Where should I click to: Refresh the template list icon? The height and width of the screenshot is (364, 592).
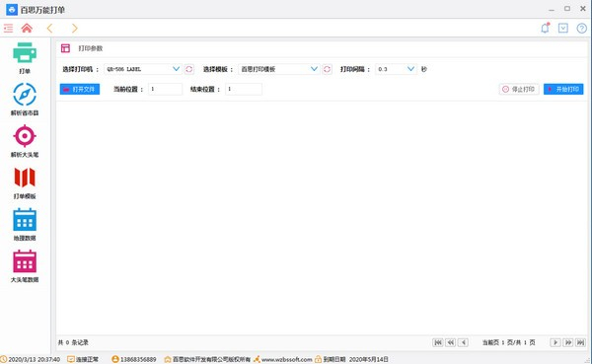coord(327,69)
